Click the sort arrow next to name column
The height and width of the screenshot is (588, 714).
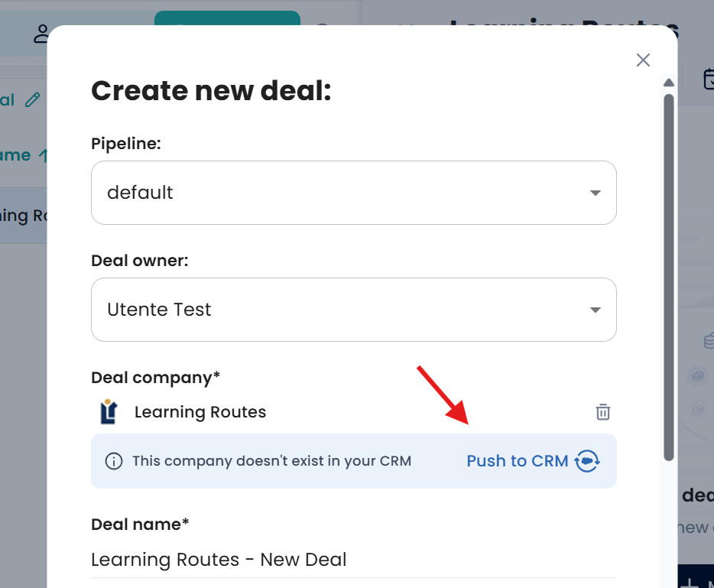[44, 155]
